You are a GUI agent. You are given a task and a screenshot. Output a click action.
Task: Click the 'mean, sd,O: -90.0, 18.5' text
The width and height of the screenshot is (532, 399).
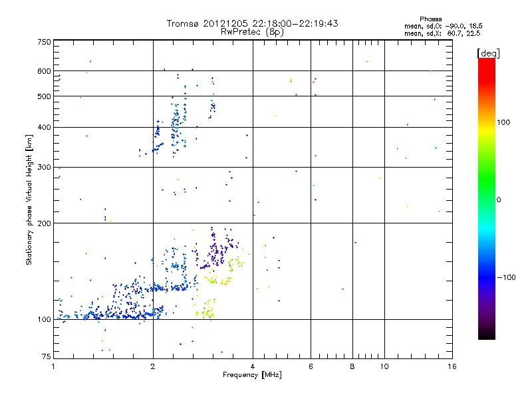tap(443, 26)
